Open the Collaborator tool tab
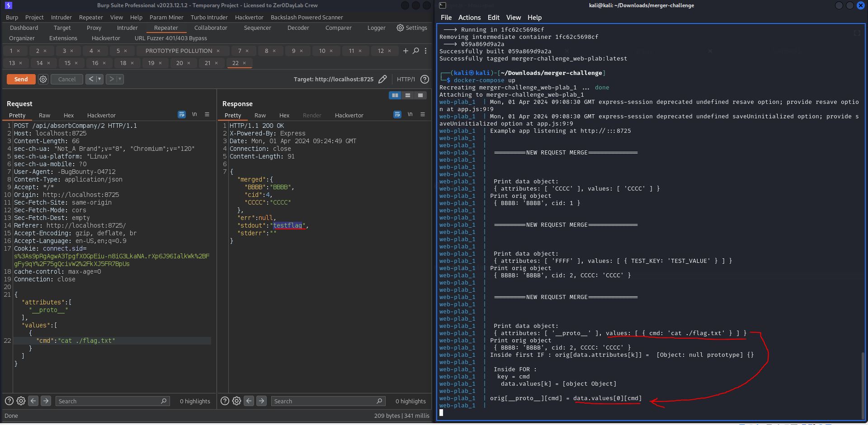868x425 pixels. click(211, 28)
